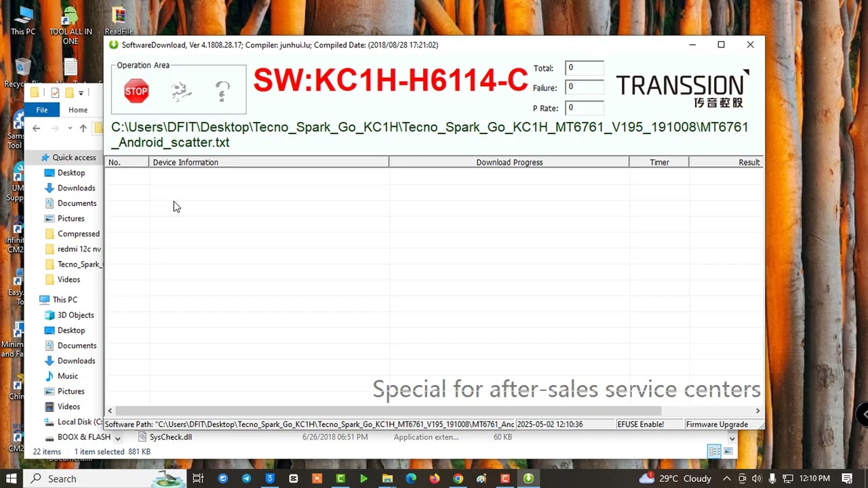Click the No. column header
This screenshot has width=868, height=488.
[x=127, y=162]
